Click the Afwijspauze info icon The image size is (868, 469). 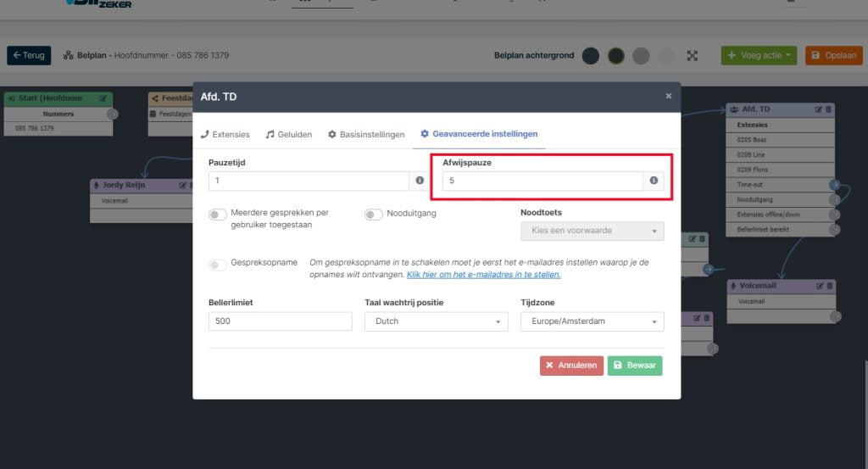point(654,181)
